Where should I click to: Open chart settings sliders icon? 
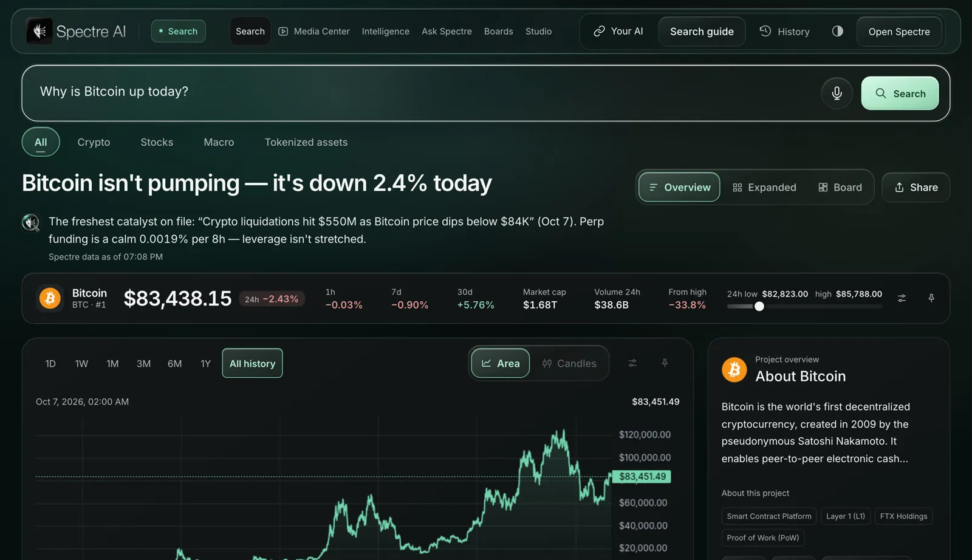(632, 363)
